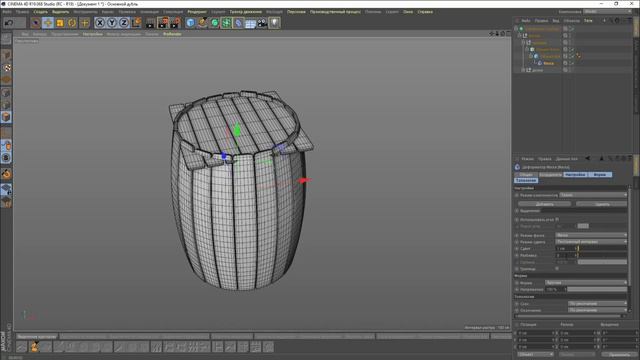The height and width of the screenshot is (360, 640).
Task: Toggle Z axis lock
Action: 124,23
